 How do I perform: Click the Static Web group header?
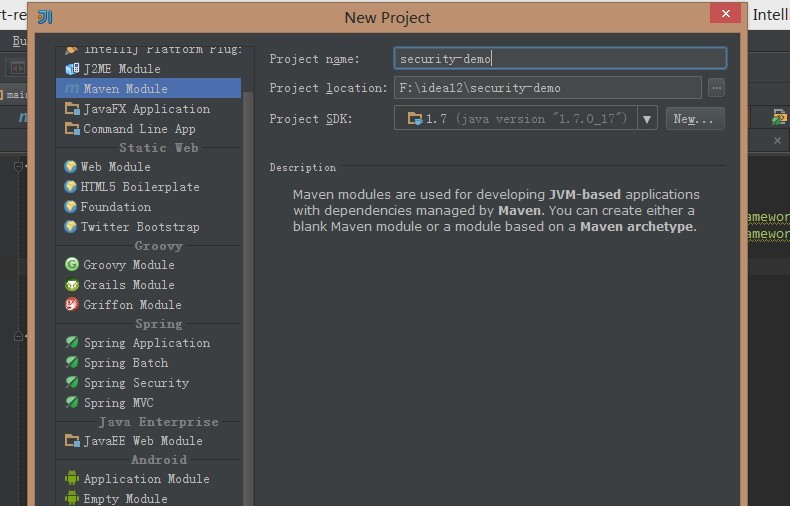(x=159, y=148)
